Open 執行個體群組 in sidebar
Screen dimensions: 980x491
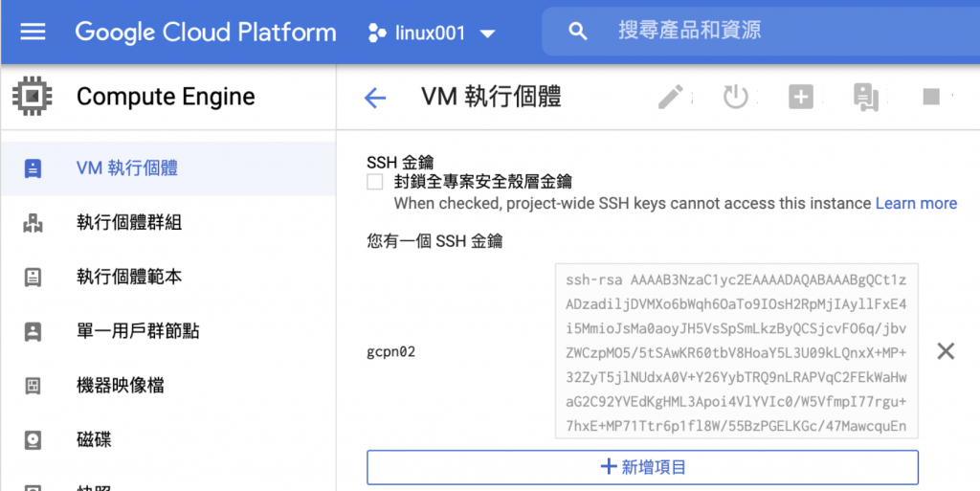tap(168, 222)
